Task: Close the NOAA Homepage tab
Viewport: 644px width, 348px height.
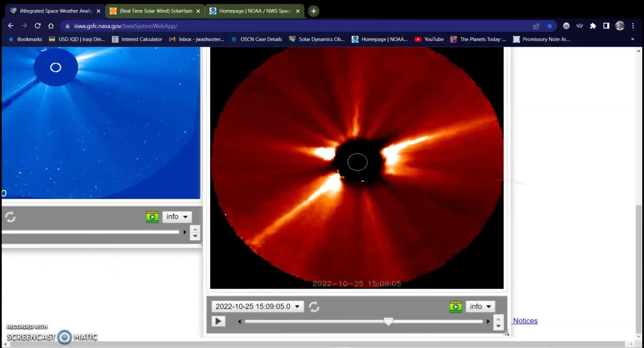Action: coord(298,11)
